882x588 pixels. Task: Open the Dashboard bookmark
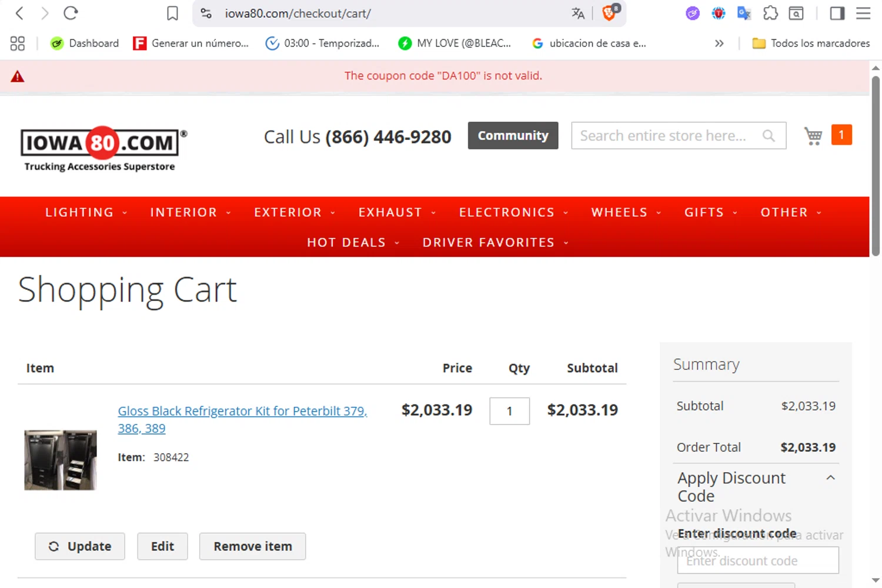[x=85, y=43]
